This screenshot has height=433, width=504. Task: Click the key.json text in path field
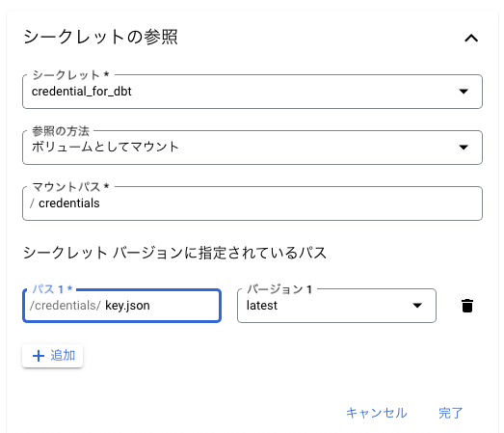pos(127,306)
